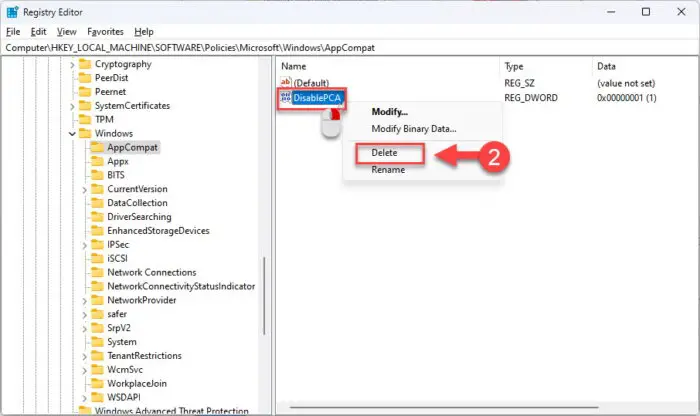Image resolution: width=700 pixels, height=416 pixels.
Task: Click the DisablePCA DWORD value icon
Action: pos(286,97)
